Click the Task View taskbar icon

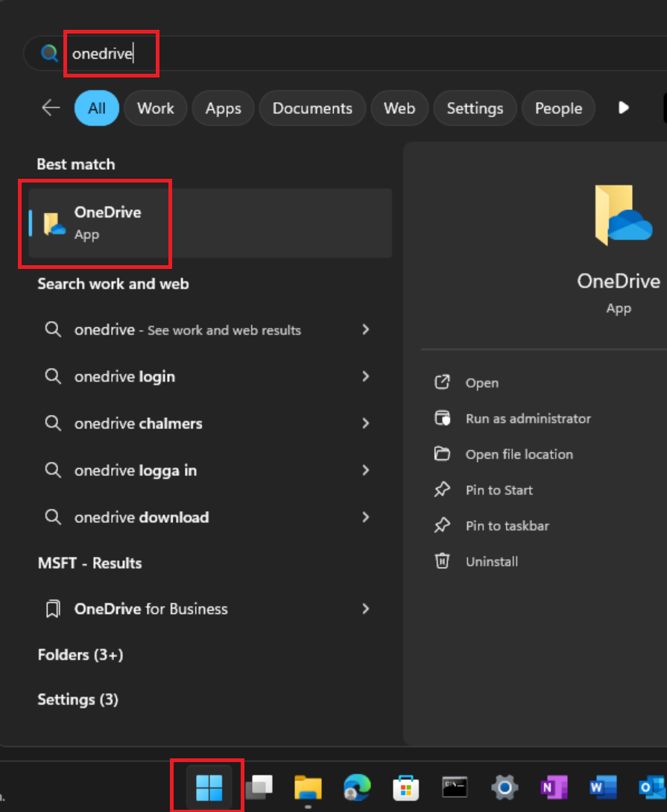coord(259,787)
